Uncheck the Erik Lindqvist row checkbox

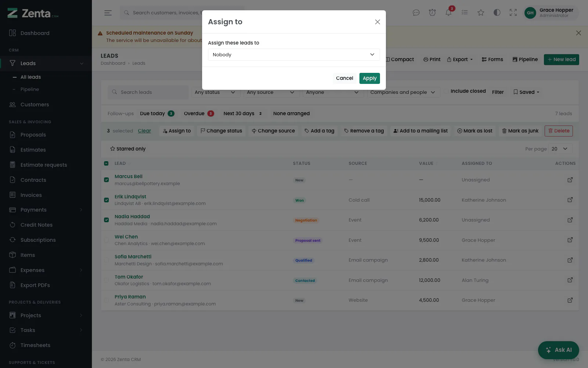pyautogui.click(x=106, y=200)
